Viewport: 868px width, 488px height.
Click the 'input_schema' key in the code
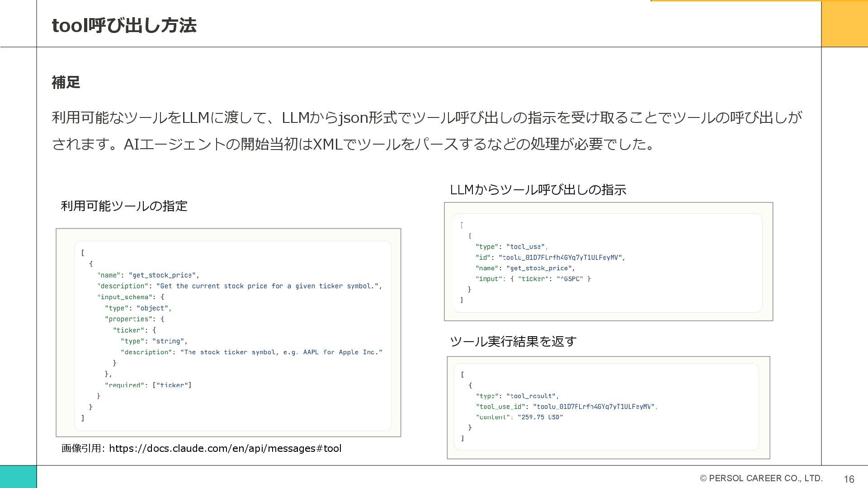pos(124,297)
